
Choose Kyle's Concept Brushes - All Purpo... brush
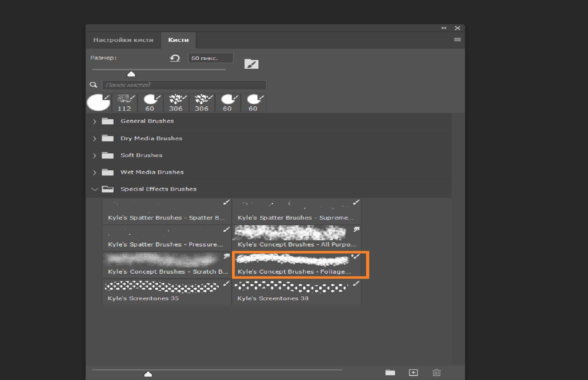pos(297,238)
